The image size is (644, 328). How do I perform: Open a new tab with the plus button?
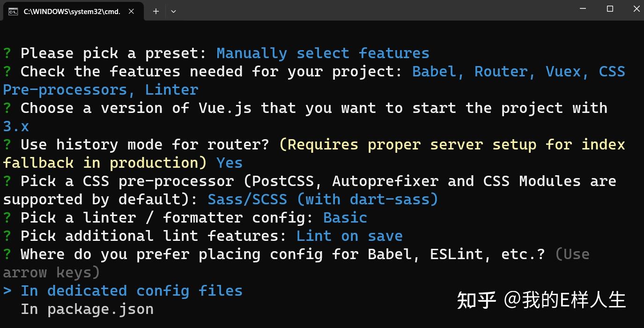pyautogui.click(x=156, y=11)
